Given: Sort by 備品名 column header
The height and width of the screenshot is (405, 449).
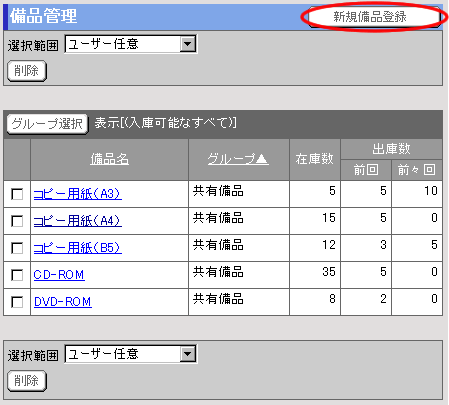Looking at the screenshot, I should tap(109, 159).
